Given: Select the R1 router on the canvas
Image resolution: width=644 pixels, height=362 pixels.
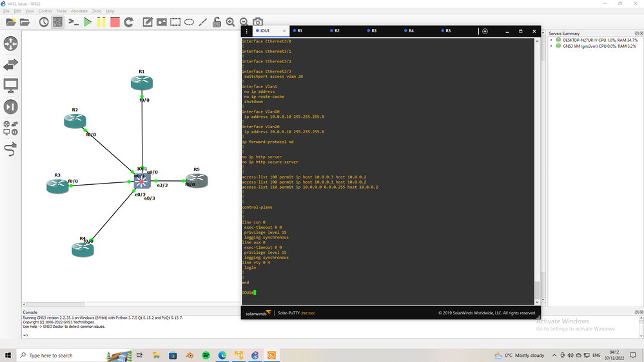Looking at the screenshot, I should click(142, 83).
